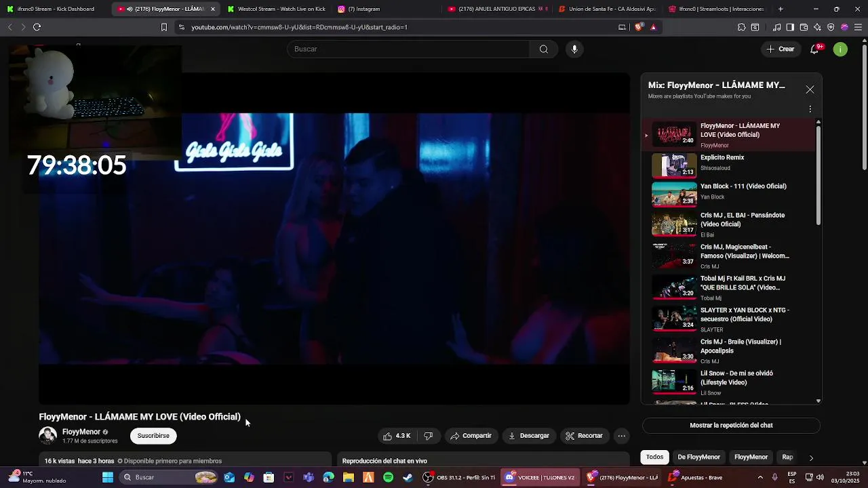The height and width of the screenshot is (488, 868).
Task: Open Steam from the taskbar
Action: pyautogui.click(x=408, y=477)
